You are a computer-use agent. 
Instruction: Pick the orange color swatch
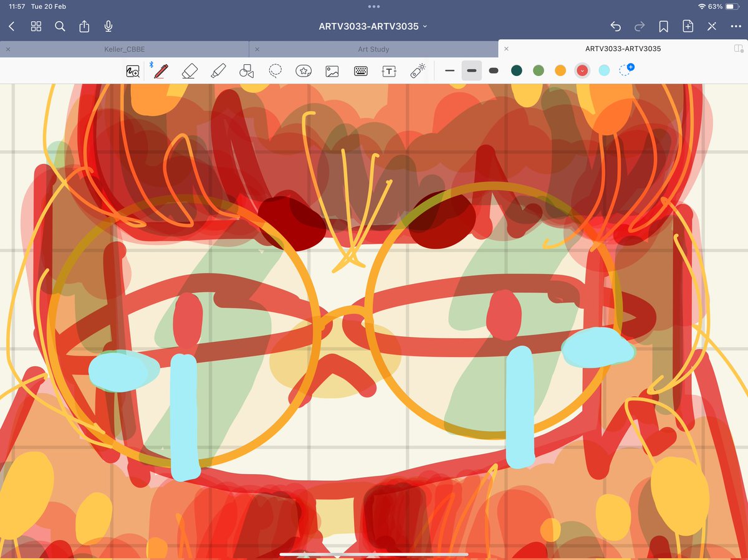(560, 71)
